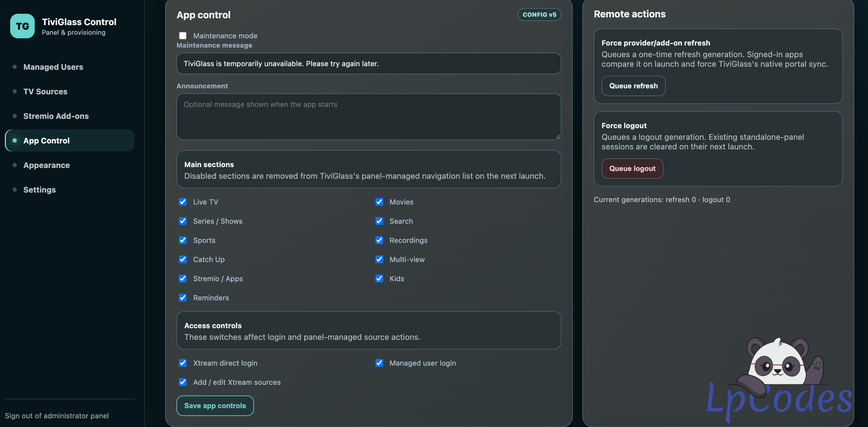Go to the Appearance section
The height and width of the screenshot is (427, 868).
[x=70, y=165]
